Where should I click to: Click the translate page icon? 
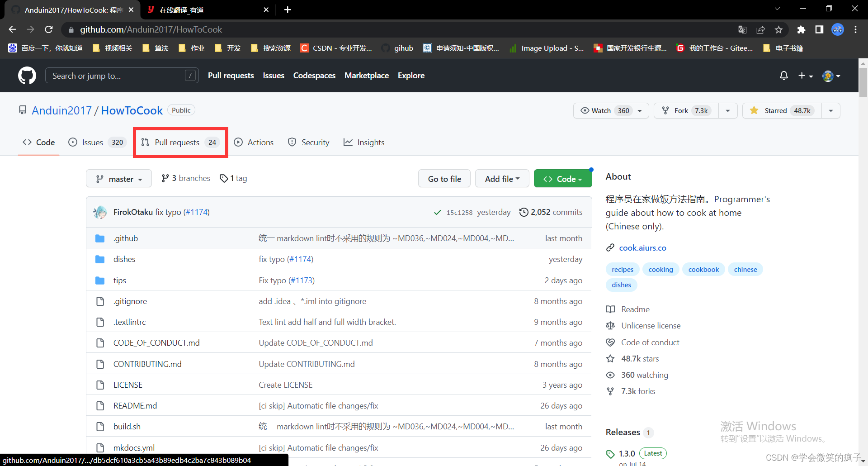[742, 29]
